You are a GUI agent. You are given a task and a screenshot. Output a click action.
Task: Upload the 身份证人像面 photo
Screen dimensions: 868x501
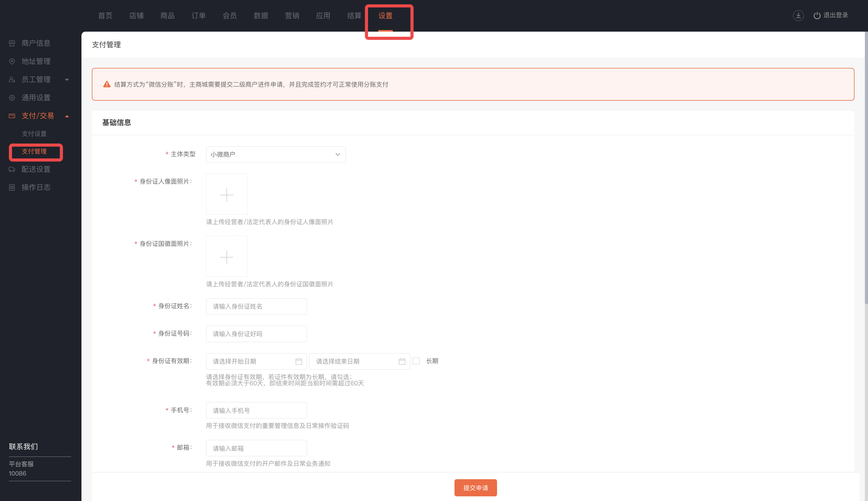(x=226, y=194)
